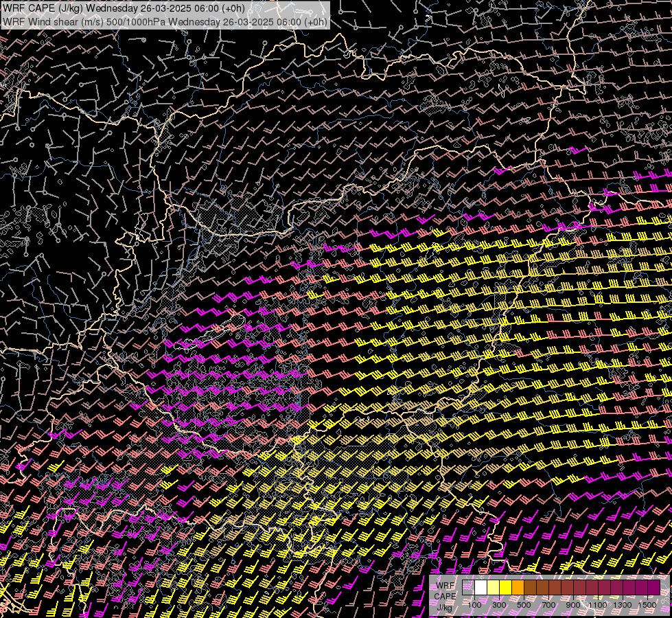Click the legend value 500
672x618 pixels.
[x=524, y=605]
